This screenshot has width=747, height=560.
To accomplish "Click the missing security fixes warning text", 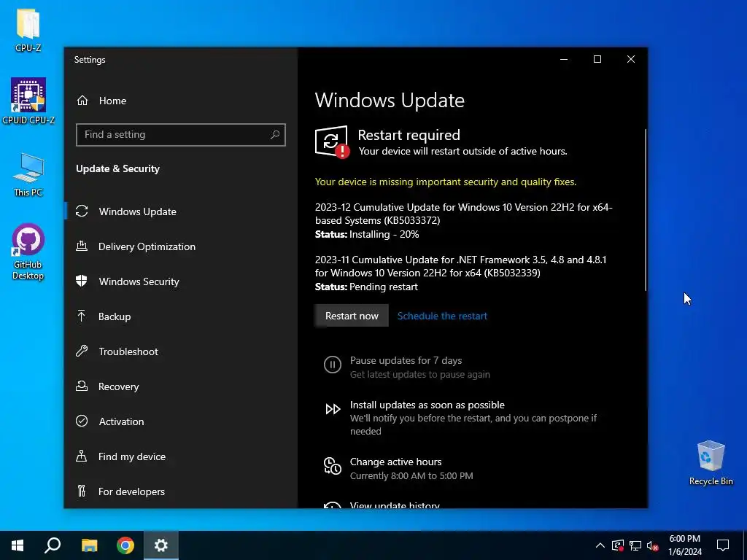I will click(x=446, y=182).
